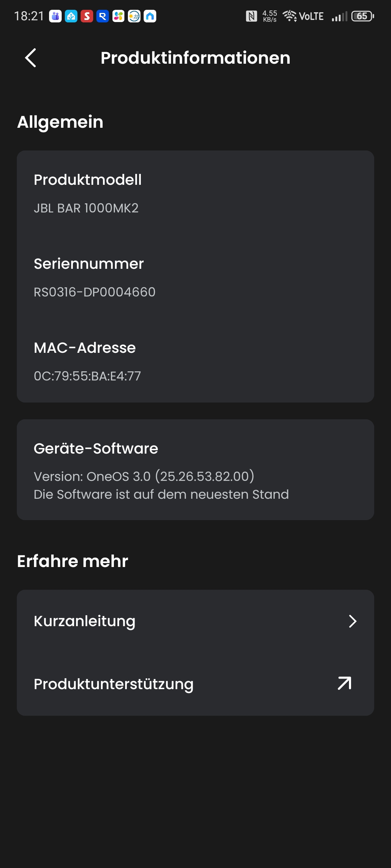Tap the serial number RS0316-DP0004660
The width and height of the screenshot is (391, 868).
pyautogui.click(x=95, y=292)
